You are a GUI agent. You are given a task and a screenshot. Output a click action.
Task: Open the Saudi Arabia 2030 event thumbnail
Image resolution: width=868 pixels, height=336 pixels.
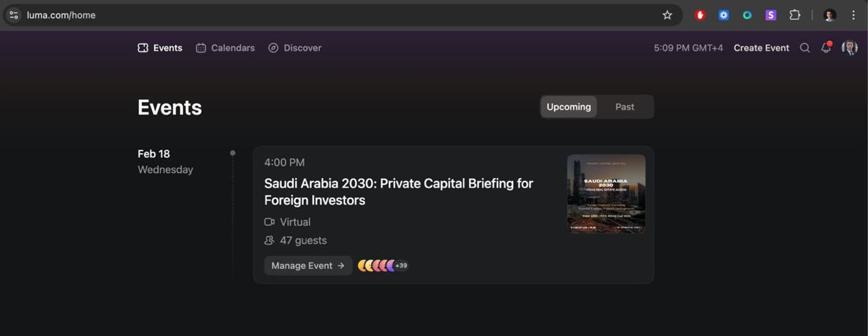(606, 193)
